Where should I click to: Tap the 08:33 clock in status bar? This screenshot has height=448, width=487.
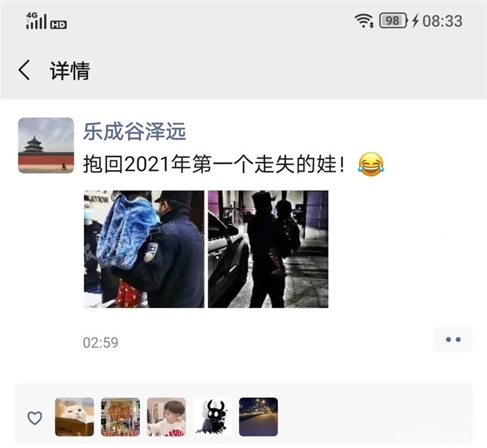(442, 21)
